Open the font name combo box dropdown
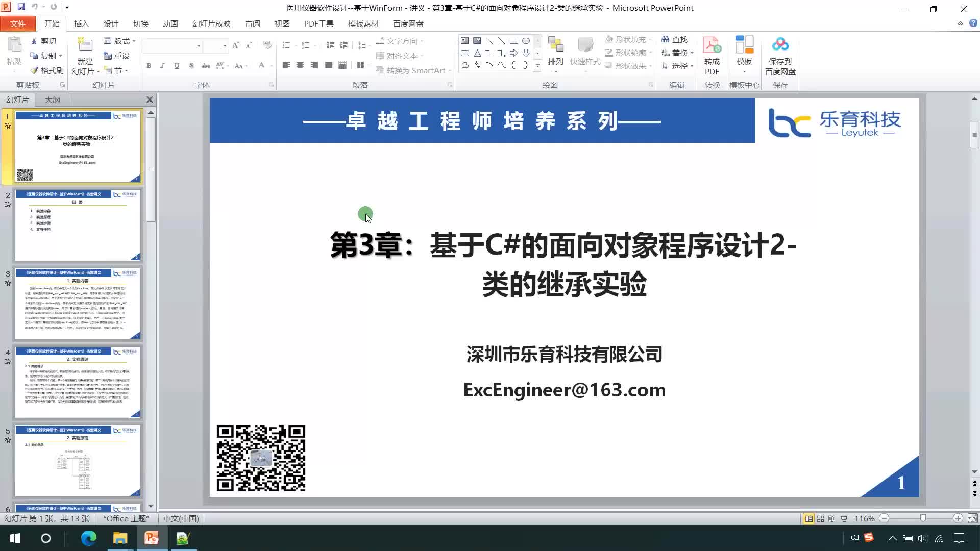 (199, 46)
